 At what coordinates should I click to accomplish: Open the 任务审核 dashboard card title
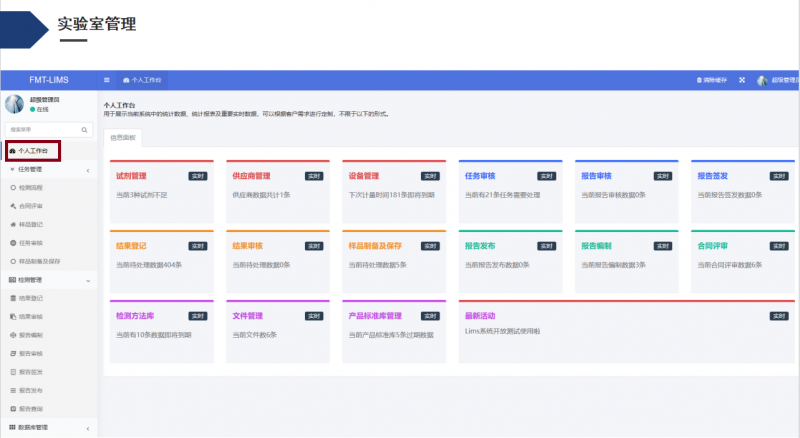(x=480, y=176)
